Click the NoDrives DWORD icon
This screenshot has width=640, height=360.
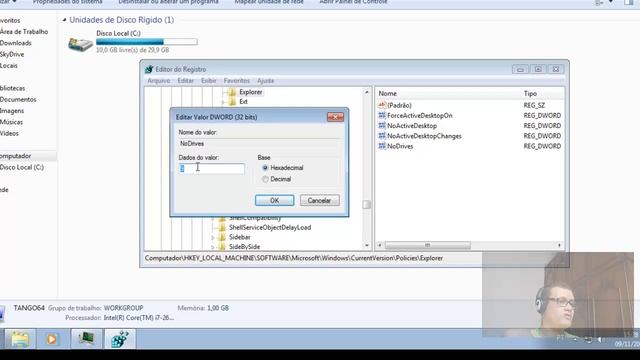tap(382, 146)
